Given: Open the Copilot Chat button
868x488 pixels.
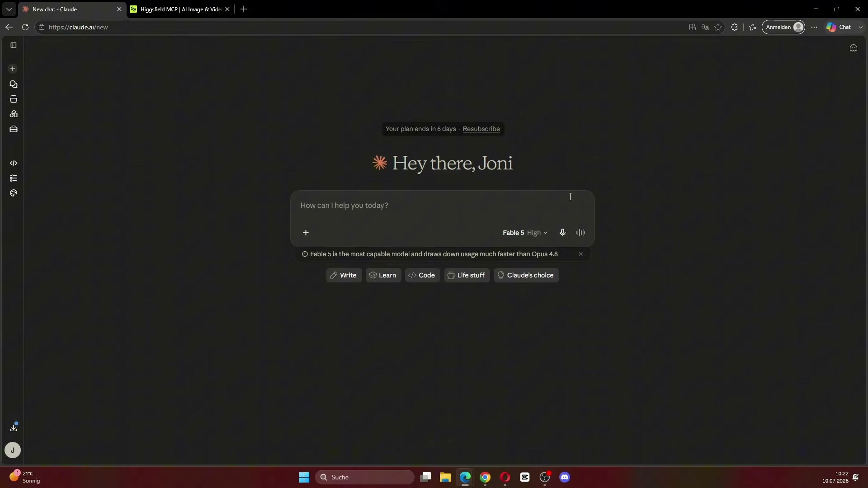Looking at the screenshot, I should tap(839, 27).
